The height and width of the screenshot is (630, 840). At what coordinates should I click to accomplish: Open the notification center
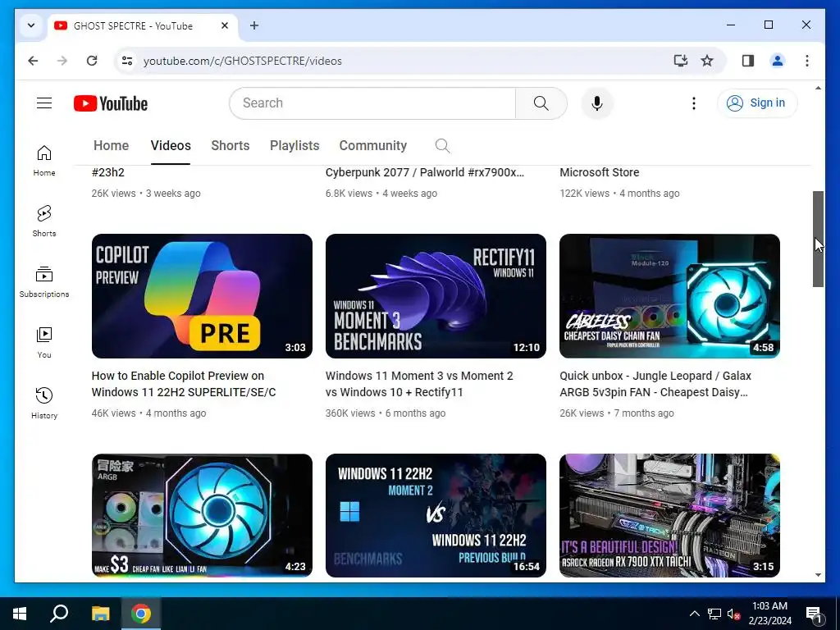point(814,614)
